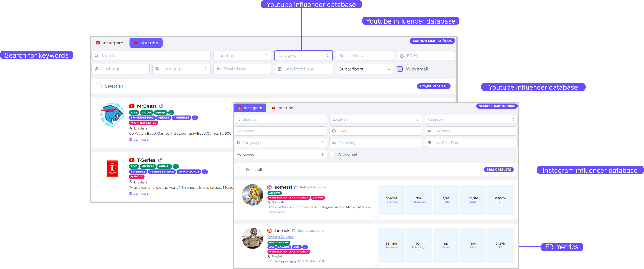
Task: Select the active Youtube tab in back panel
Action: tap(146, 43)
